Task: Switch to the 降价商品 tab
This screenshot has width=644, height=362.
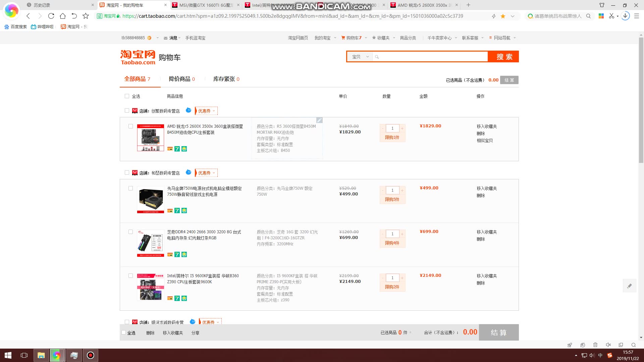Action: tap(182, 79)
